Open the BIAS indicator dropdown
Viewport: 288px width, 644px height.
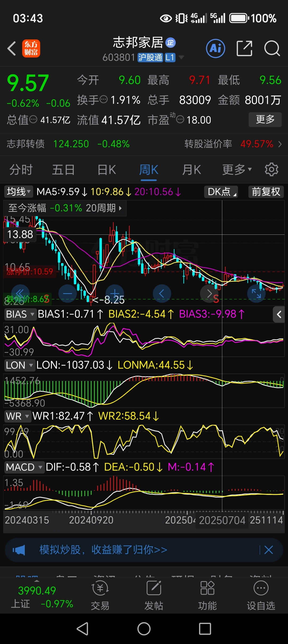tap(20, 314)
